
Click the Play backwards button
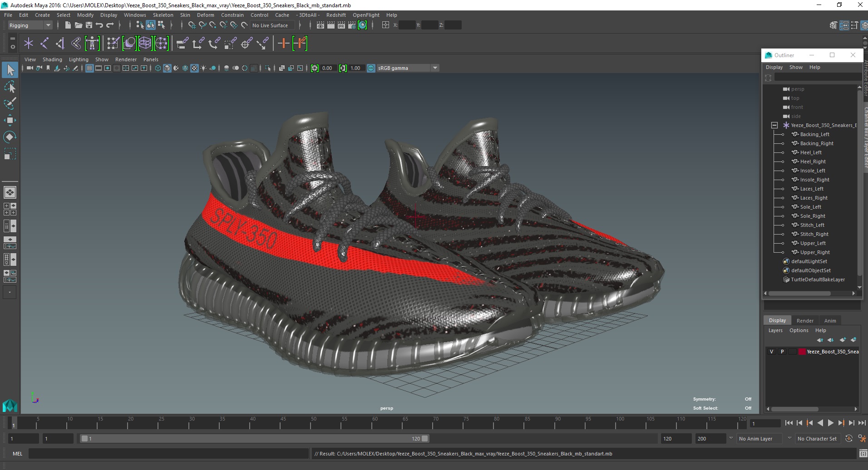coord(820,423)
